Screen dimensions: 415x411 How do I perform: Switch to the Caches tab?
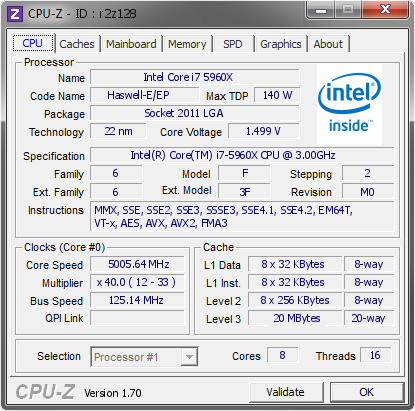click(x=77, y=44)
